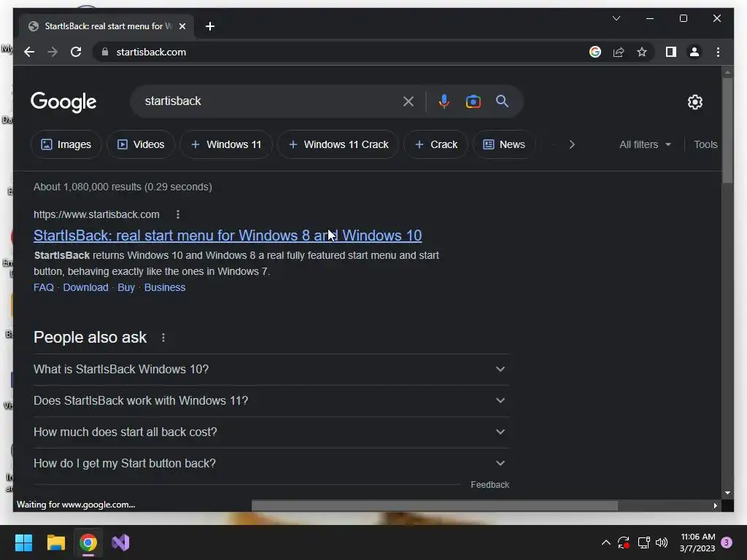Reload the current page

(x=76, y=52)
